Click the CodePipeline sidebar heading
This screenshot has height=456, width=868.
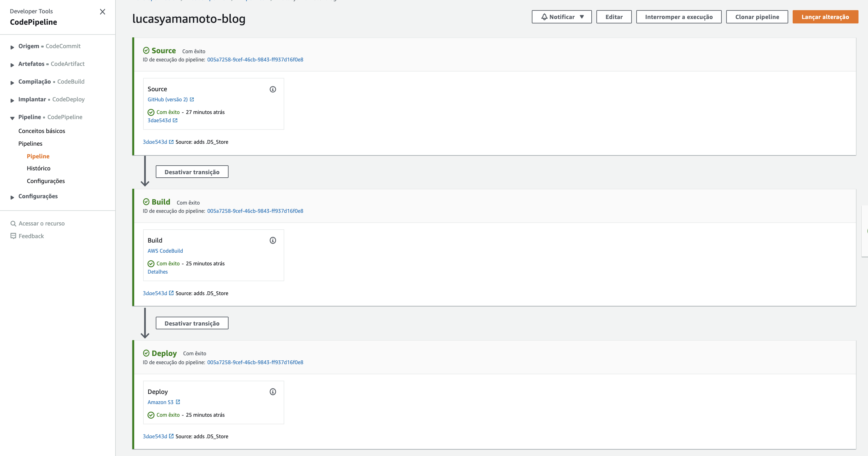click(33, 22)
